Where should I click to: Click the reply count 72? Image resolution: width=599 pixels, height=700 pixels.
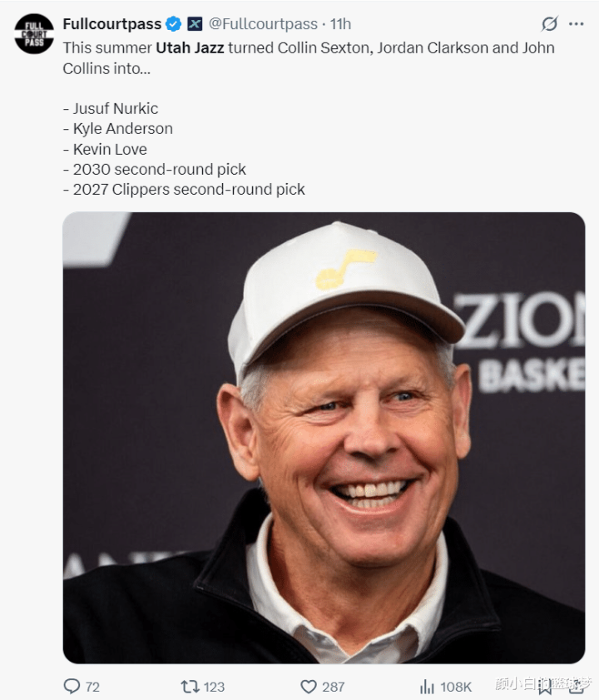point(92,687)
